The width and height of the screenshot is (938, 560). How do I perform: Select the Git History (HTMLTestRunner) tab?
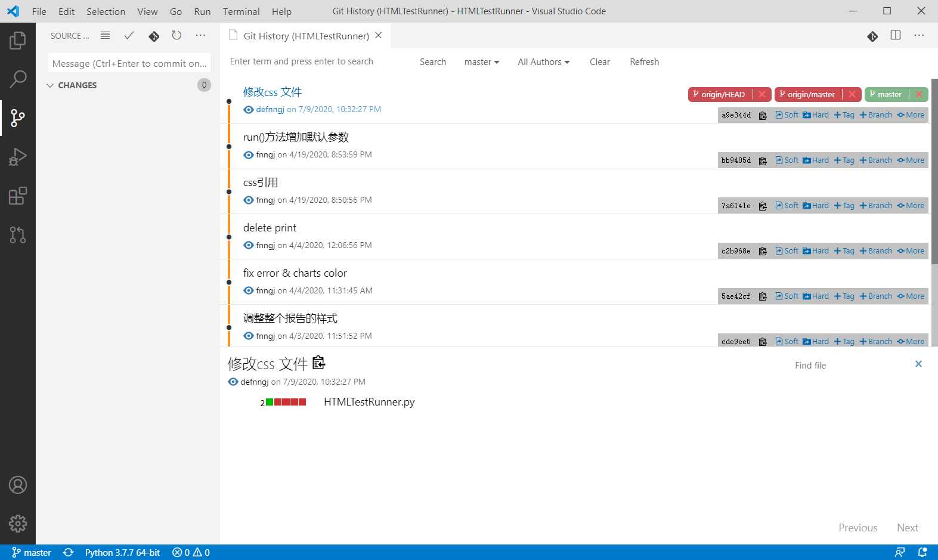click(x=305, y=36)
